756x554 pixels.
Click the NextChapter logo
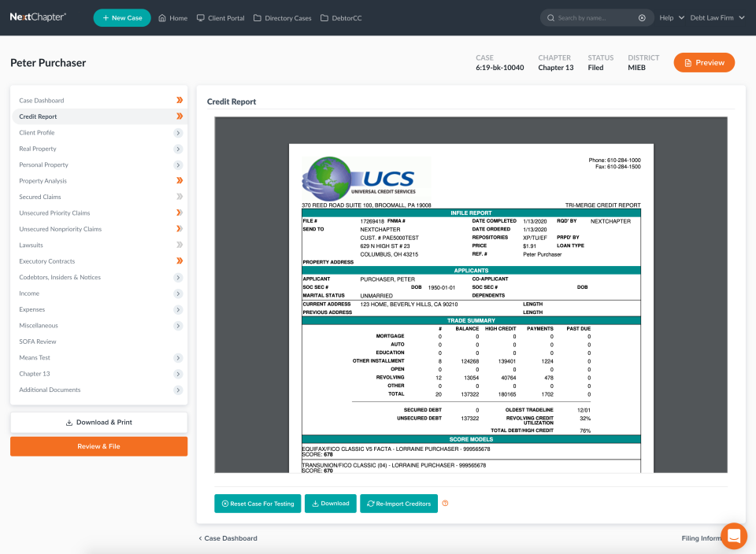[x=39, y=17]
